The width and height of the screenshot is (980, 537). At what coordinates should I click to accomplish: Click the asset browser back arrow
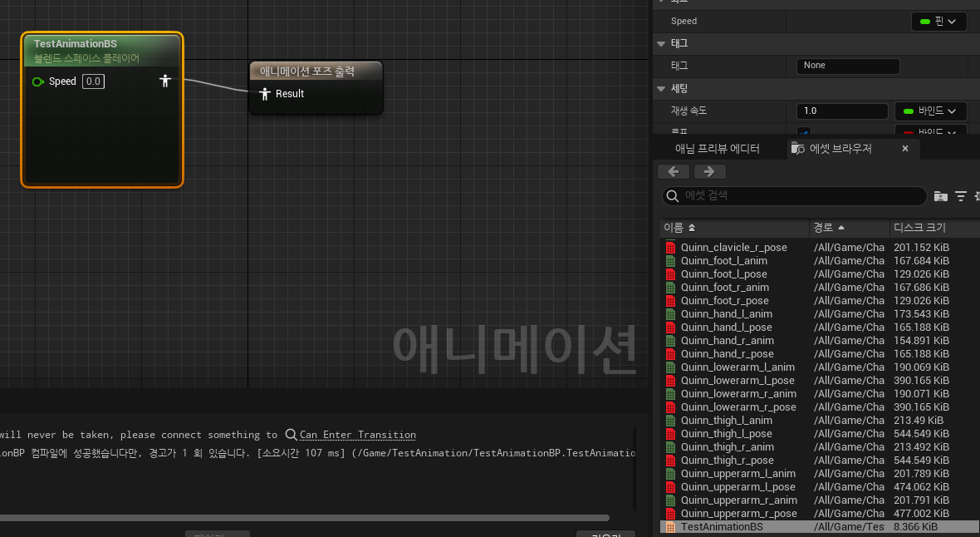point(673,171)
